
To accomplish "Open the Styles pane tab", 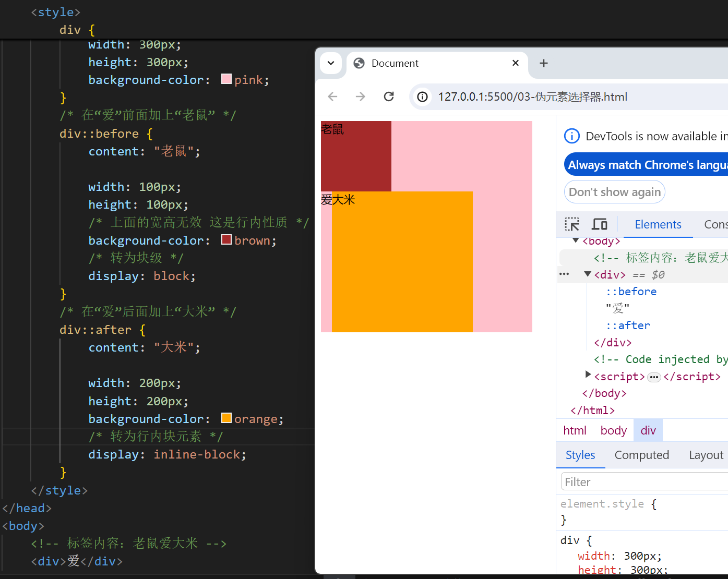I will point(580,455).
